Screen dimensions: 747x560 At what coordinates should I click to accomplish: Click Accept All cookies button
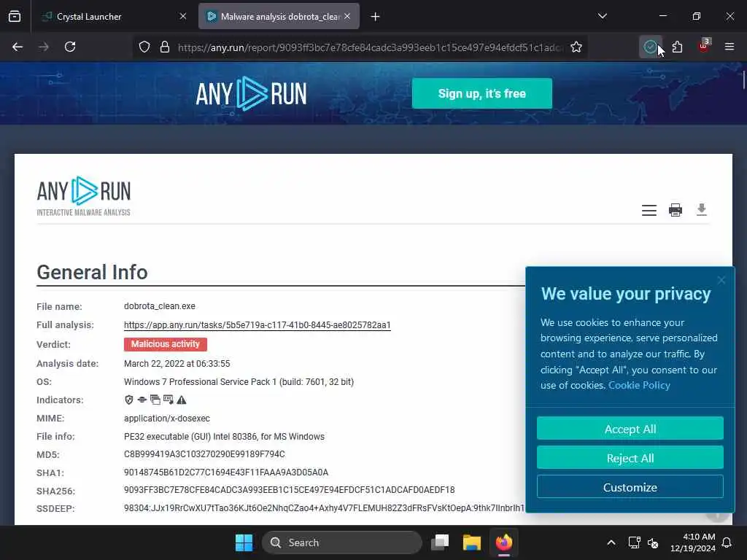pyautogui.click(x=630, y=429)
